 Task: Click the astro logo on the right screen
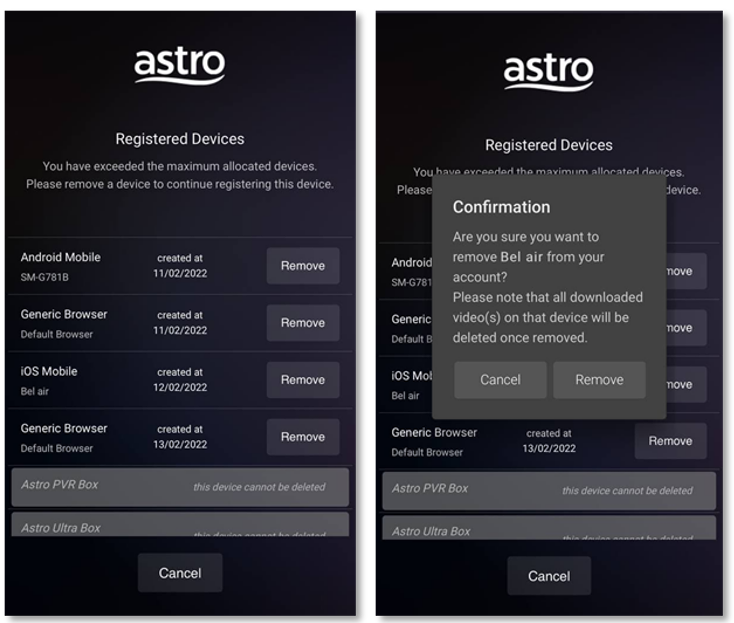[549, 72]
